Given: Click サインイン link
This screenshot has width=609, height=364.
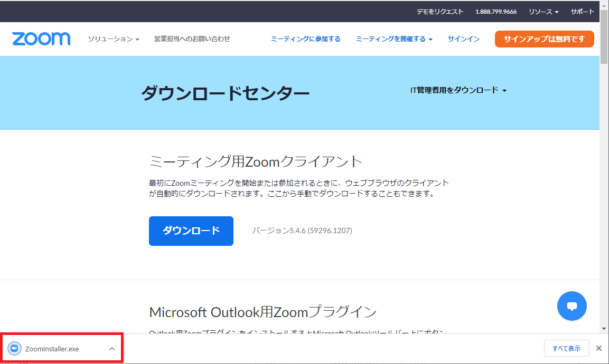Looking at the screenshot, I should click(x=463, y=39).
